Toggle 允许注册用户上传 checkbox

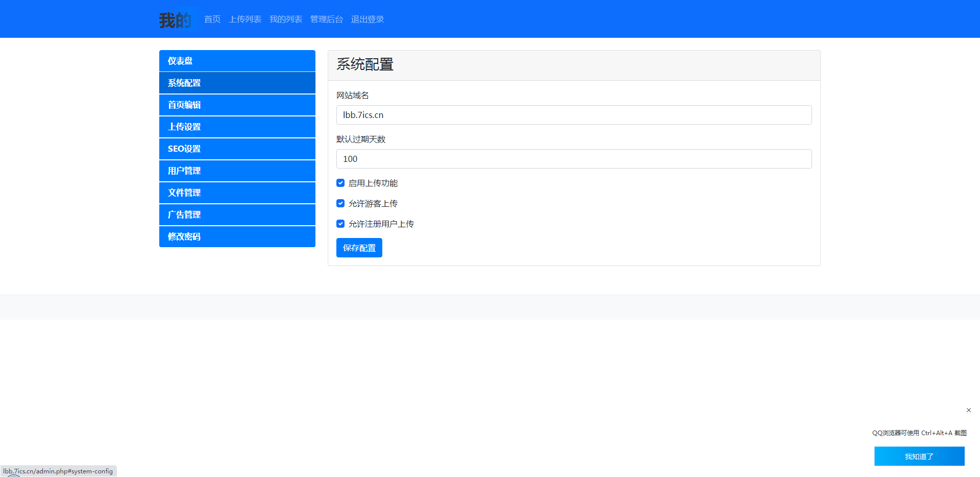click(340, 224)
